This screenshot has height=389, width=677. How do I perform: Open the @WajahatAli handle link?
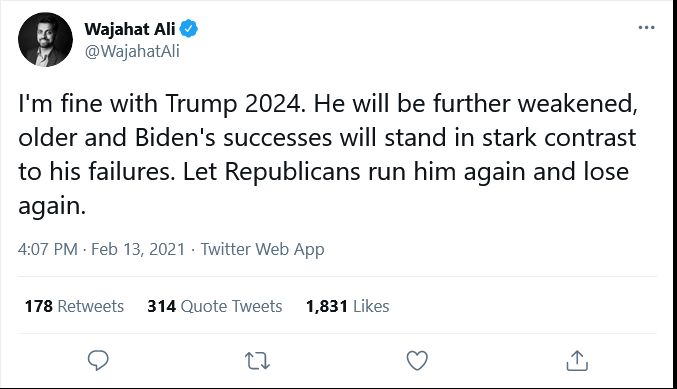coord(132,51)
